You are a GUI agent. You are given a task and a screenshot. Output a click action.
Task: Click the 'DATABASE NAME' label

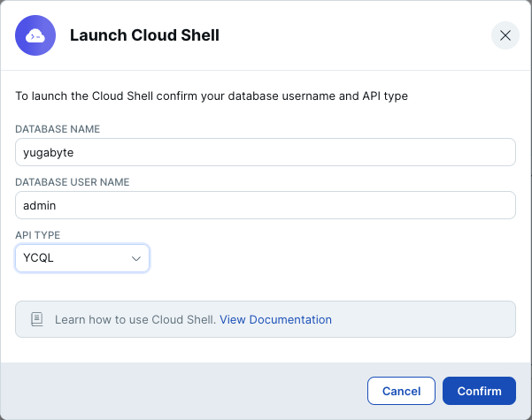pos(58,129)
